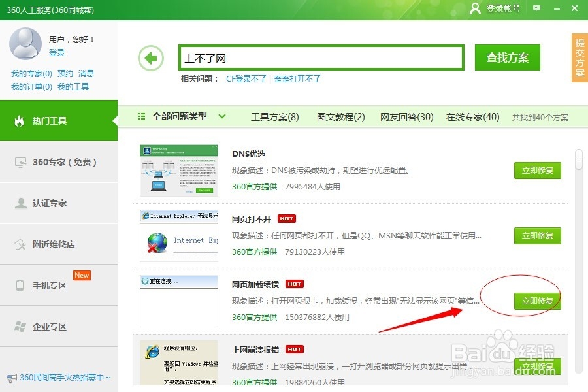Open the 消息 link
The height and width of the screenshot is (392, 588).
86,74
